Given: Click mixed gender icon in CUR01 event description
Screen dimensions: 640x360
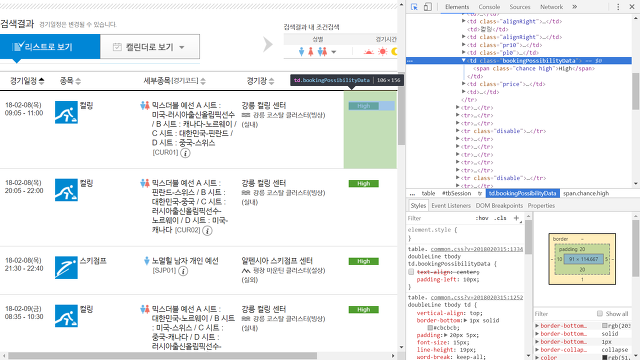Looking at the screenshot, I should [x=144, y=105].
